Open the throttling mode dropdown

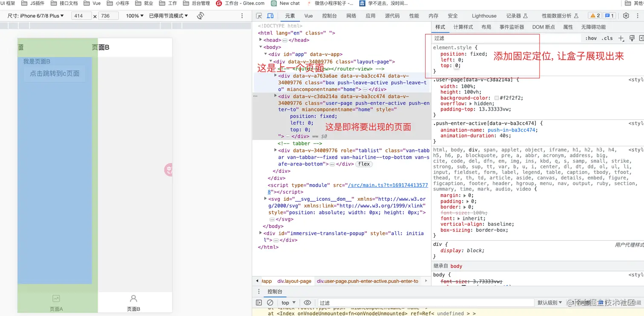pyautogui.click(x=169, y=16)
